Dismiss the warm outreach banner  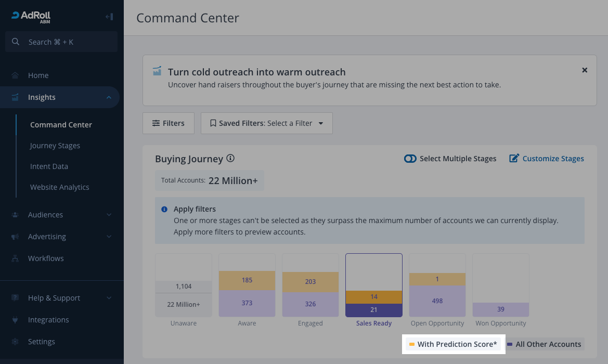[x=585, y=70]
